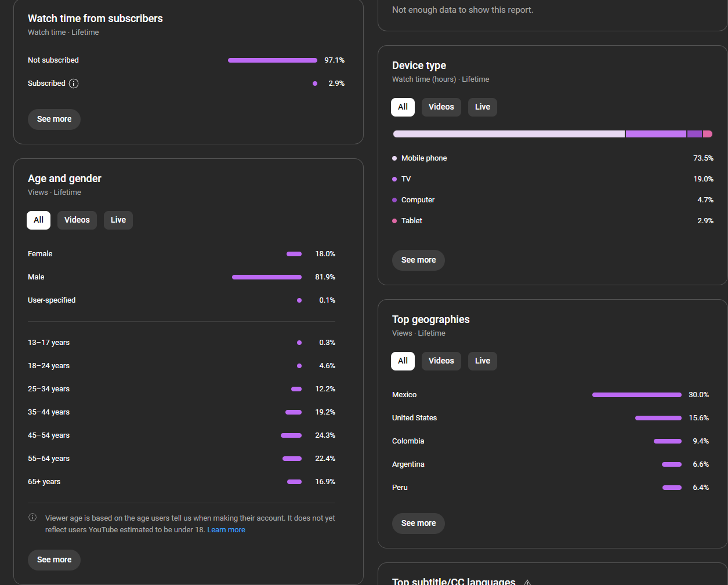This screenshot has height=585, width=728.
Task: Click the info icon beside the viewer age note
Action: 32,518
